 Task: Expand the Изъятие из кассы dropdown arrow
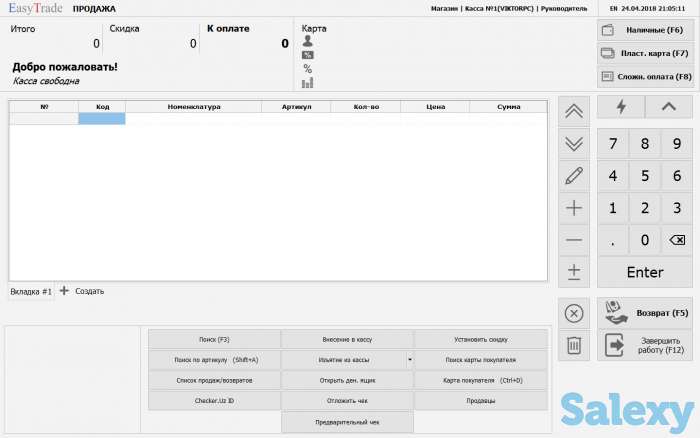(409, 359)
